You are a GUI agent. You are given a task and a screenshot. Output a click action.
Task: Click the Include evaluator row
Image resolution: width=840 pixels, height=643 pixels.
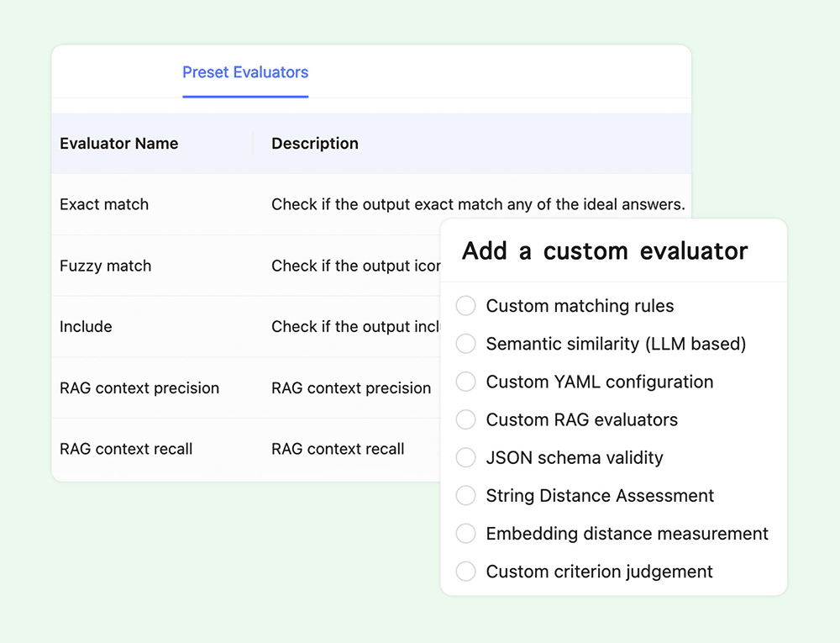85,326
